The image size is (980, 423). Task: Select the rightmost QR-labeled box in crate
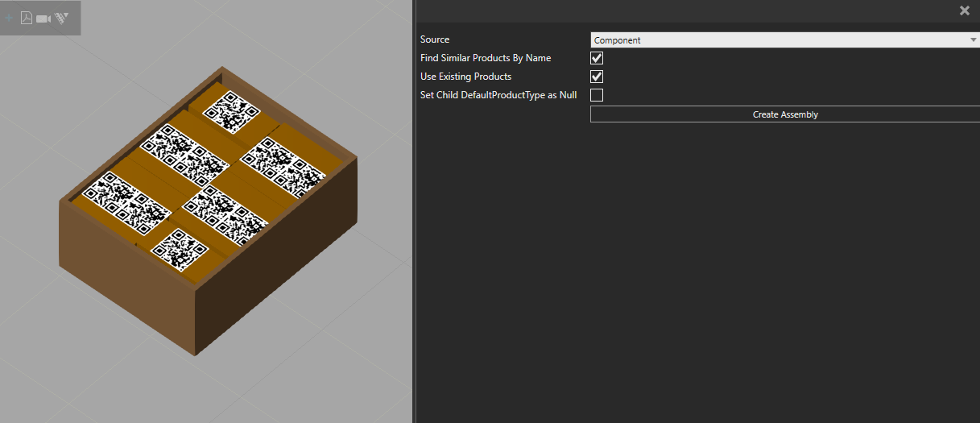tap(283, 164)
